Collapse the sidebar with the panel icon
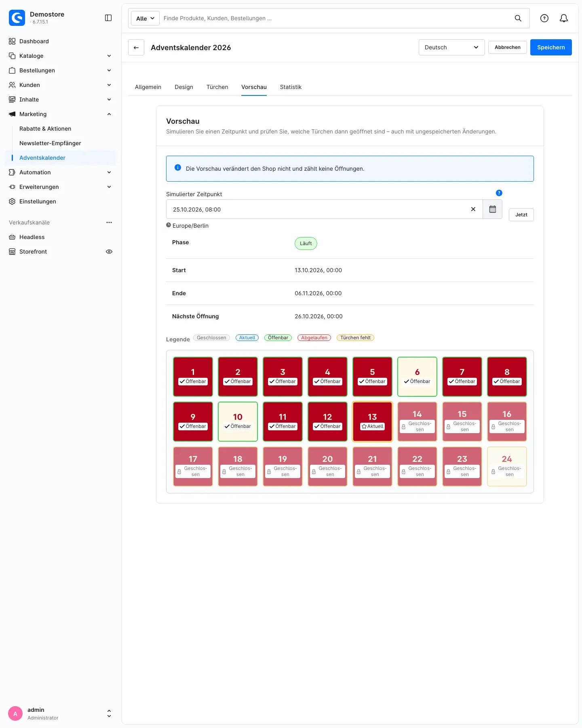The width and height of the screenshot is (582, 728). click(108, 18)
